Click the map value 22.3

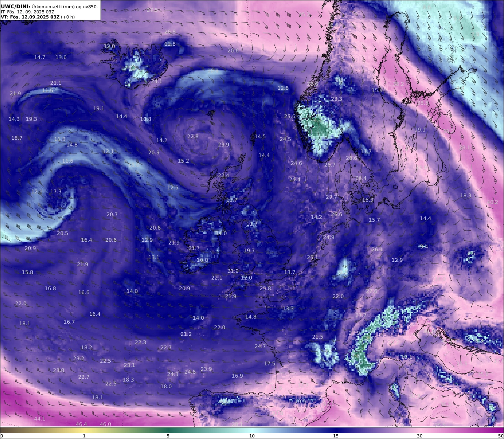141,342
